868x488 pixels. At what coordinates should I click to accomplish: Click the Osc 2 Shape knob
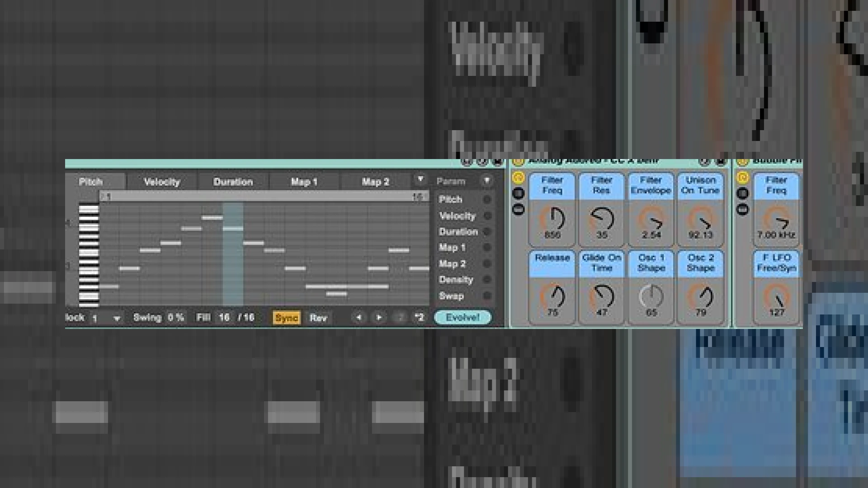(700, 297)
